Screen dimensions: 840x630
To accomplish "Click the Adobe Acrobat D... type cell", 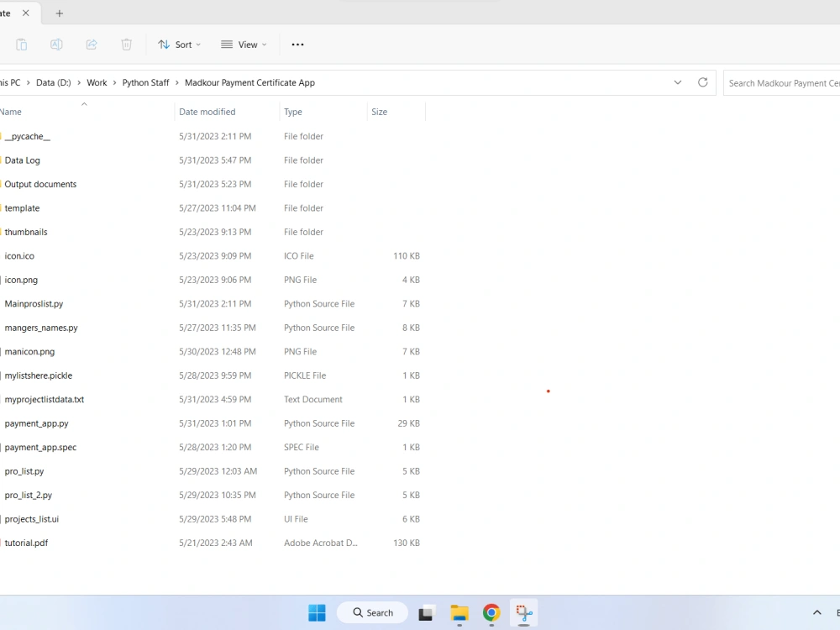I will click(x=321, y=543).
